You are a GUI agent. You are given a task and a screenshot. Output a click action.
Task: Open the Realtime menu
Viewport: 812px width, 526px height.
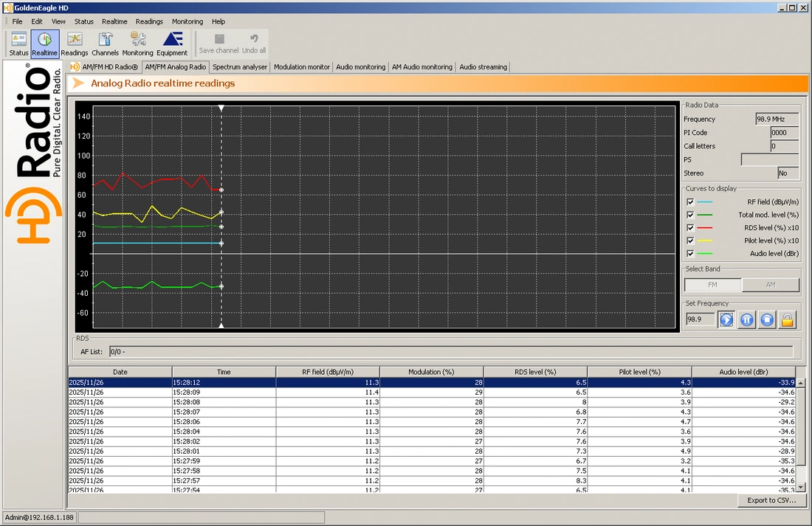pyautogui.click(x=114, y=21)
